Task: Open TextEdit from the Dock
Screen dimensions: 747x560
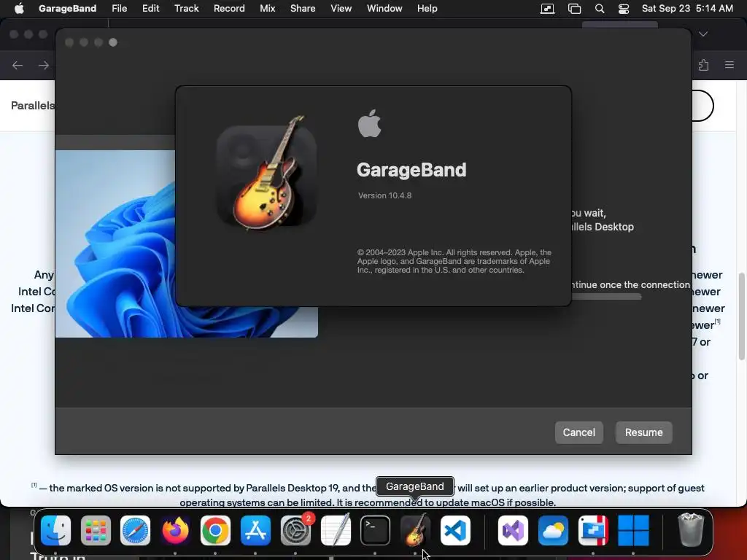Action: click(336, 531)
